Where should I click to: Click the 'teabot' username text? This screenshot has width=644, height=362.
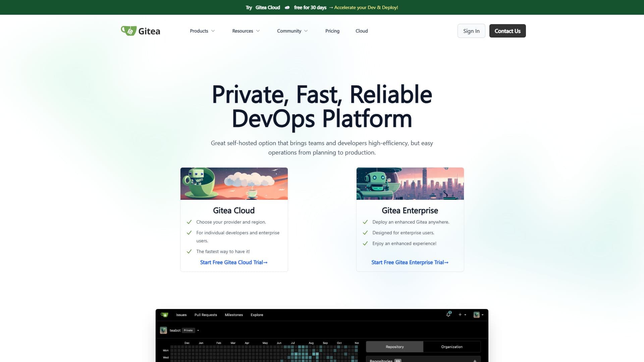point(175,330)
